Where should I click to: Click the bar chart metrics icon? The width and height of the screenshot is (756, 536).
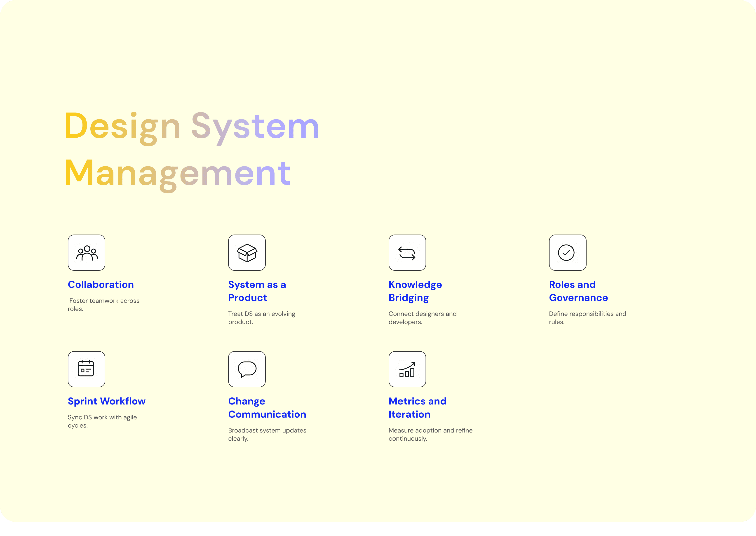coord(407,369)
